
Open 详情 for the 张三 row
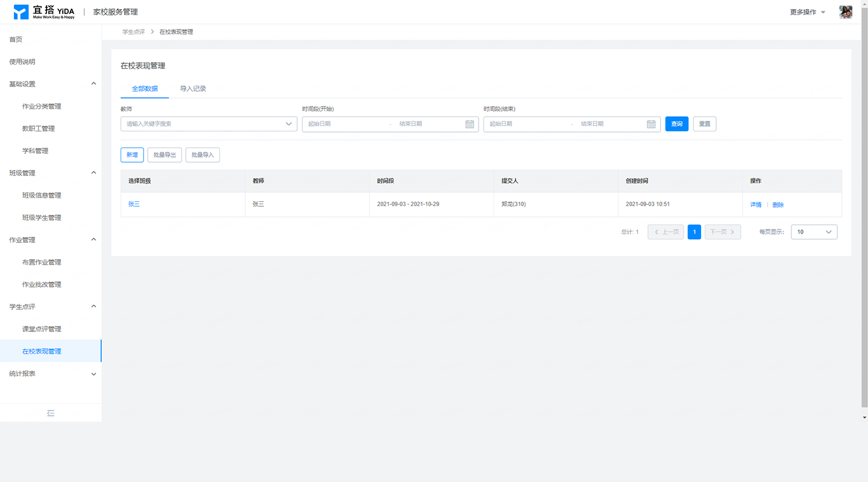756,205
